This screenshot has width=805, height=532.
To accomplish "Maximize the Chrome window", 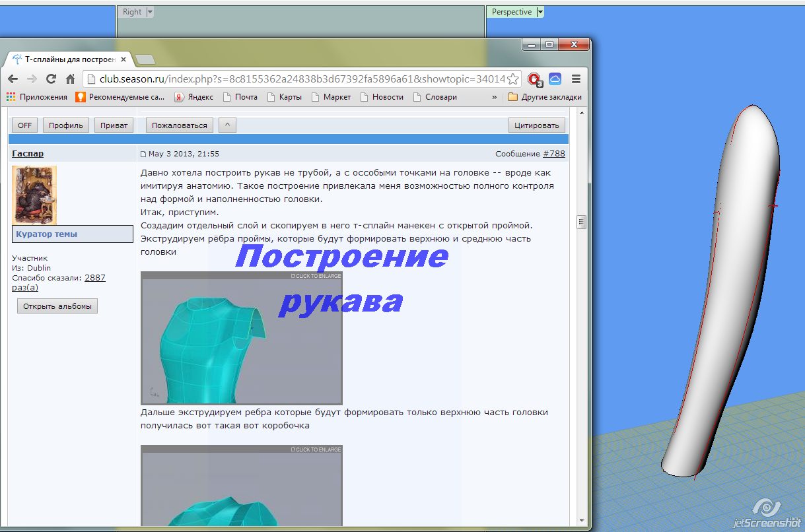I will pos(549,44).
